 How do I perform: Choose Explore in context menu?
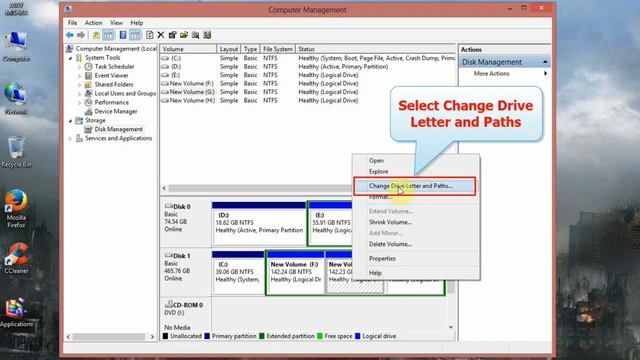(x=416, y=171)
